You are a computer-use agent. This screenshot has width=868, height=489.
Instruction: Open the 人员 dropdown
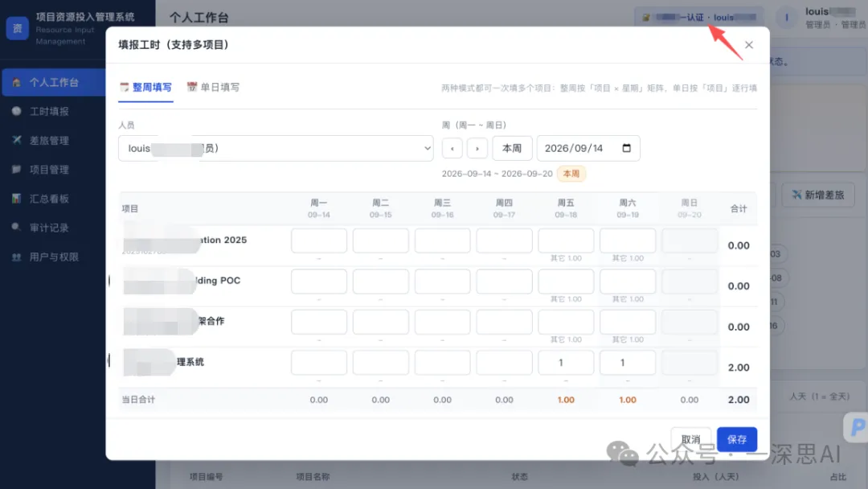pyautogui.click(x=276, y=149)
